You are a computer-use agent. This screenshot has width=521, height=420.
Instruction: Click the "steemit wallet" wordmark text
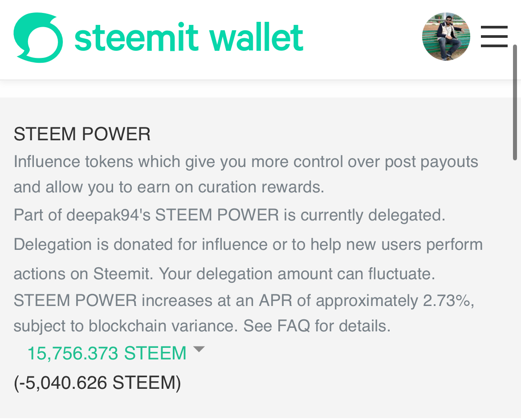(189, 37)
